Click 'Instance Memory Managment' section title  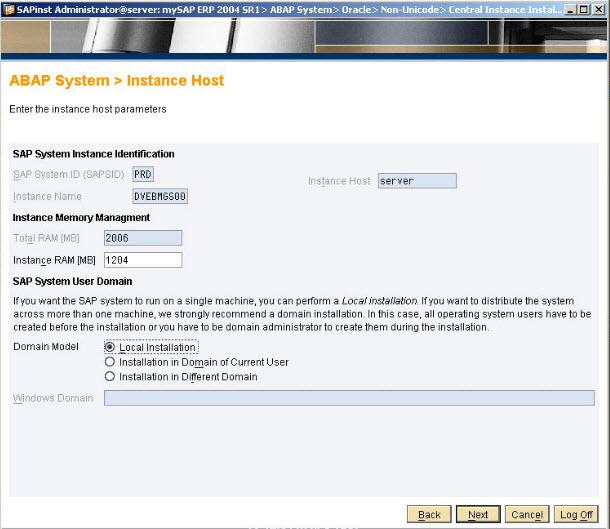click(81, 217)
